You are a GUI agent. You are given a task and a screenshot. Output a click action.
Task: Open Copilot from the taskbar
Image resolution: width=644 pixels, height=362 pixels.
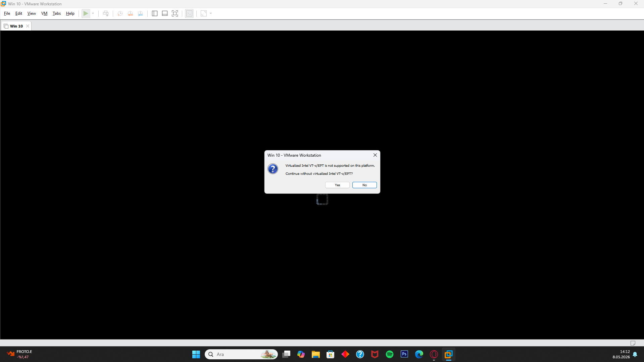(x=301, y=354)
